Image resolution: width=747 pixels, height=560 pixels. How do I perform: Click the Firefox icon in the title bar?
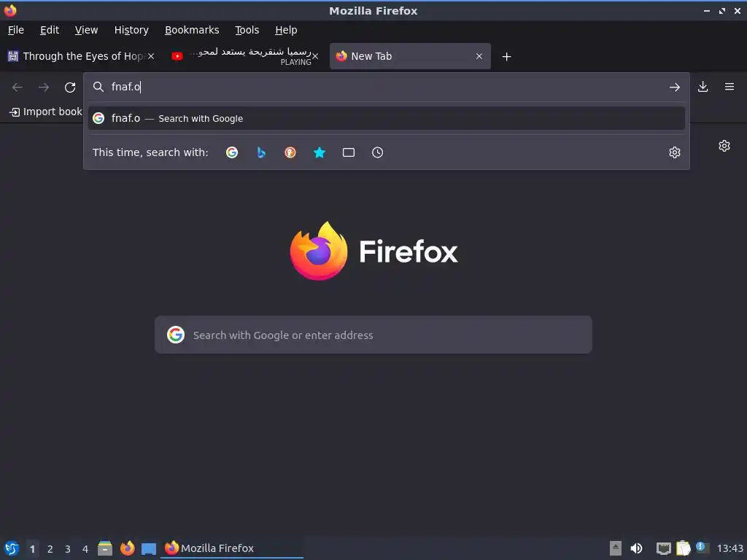point(10,10)
